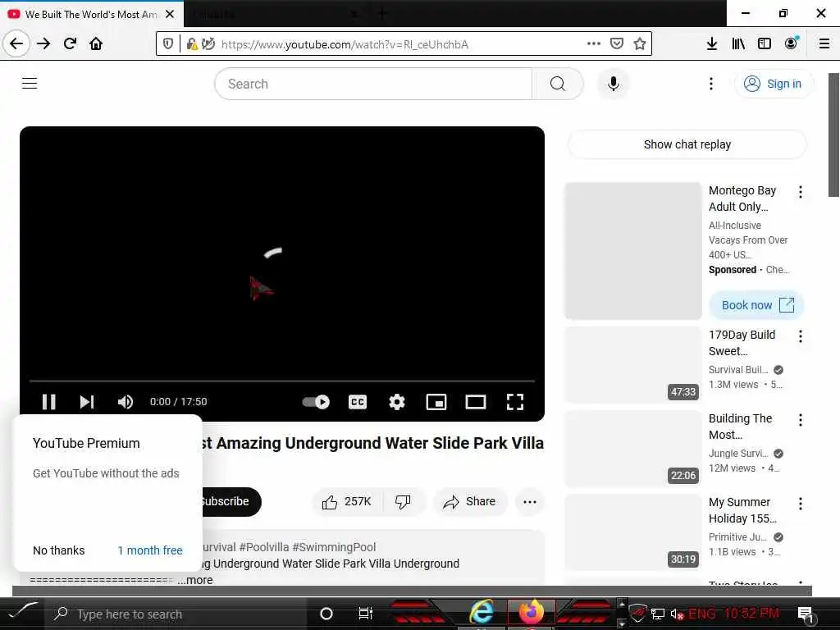Share the video
The image size is (840, 630).
[x=470, y=501]
